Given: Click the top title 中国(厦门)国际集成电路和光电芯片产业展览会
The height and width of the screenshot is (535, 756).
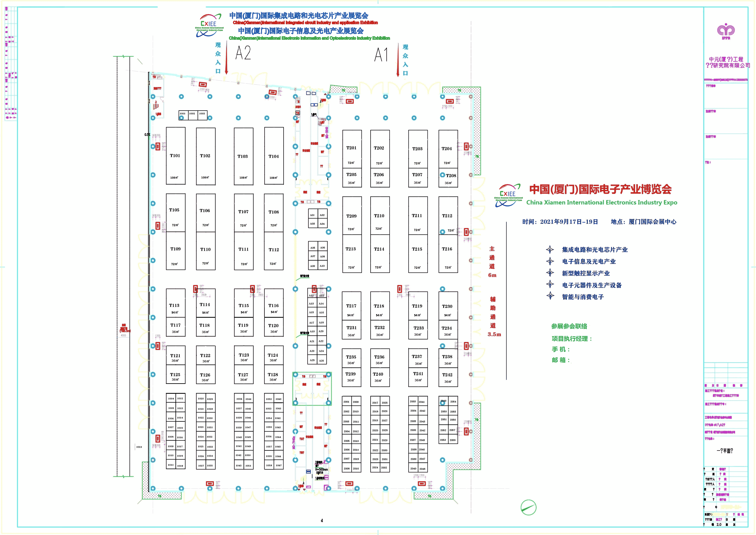Looking at the screenshot, I should (x=299, y=16).
